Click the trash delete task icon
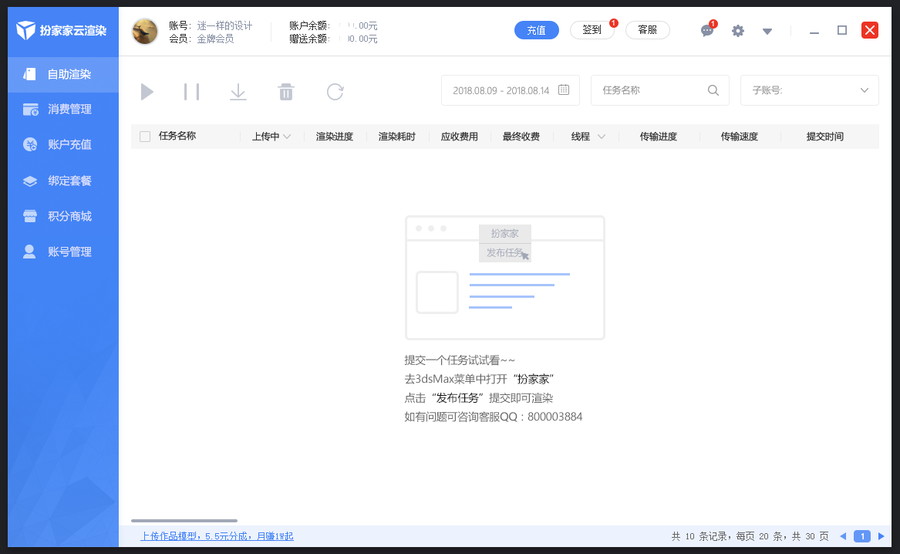The image size is (900, 554). click(286, 92)
